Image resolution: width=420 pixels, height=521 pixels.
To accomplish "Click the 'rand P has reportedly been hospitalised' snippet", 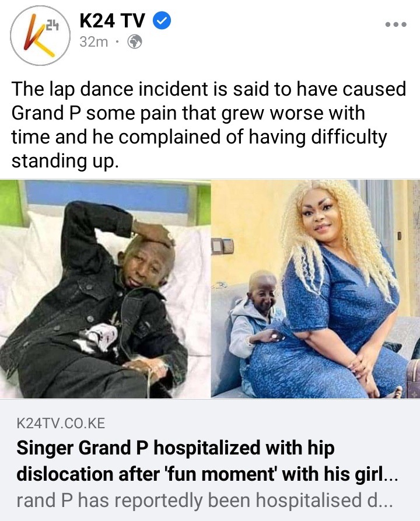I will coord(205,500).
